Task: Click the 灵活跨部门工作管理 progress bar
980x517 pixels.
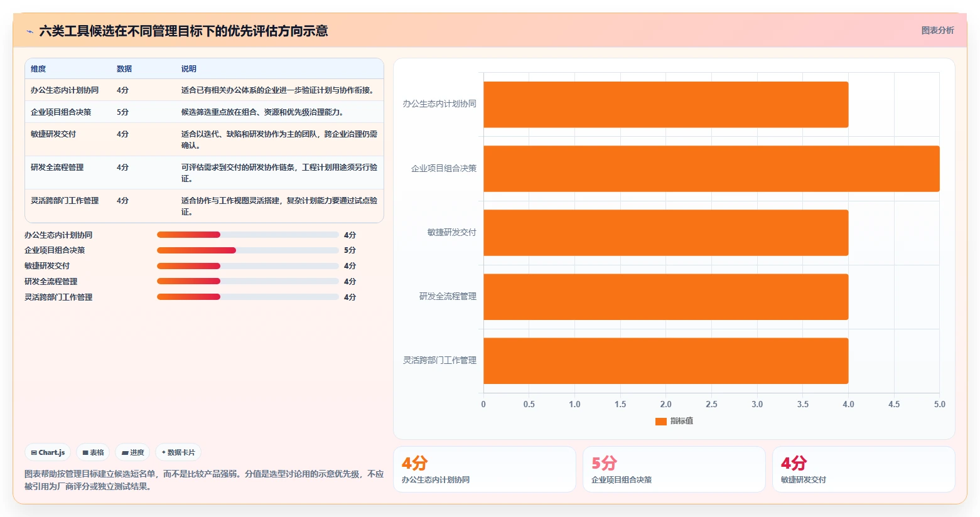Action: (x=248, y=297)
